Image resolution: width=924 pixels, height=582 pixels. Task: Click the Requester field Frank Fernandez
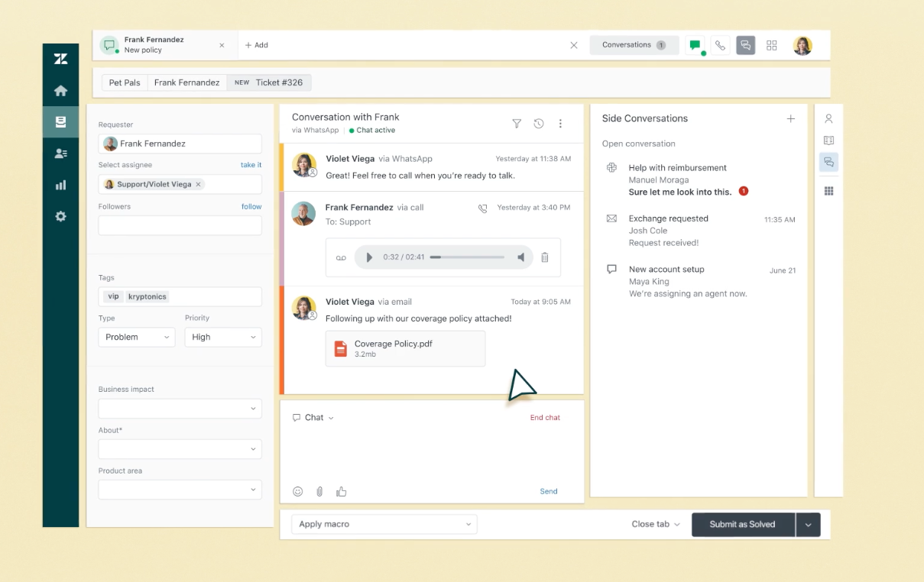180,144
